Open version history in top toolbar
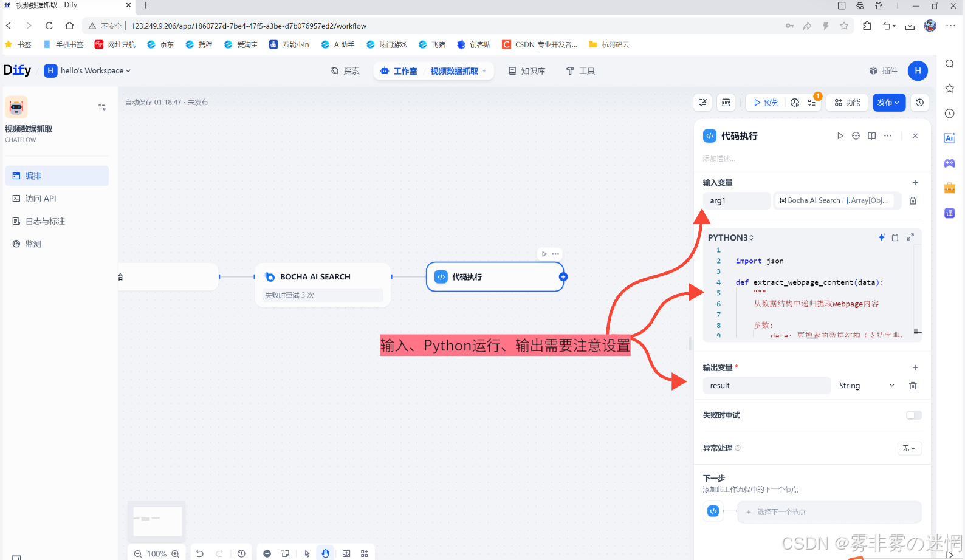The image size is (965, 560). coord(920,103)
